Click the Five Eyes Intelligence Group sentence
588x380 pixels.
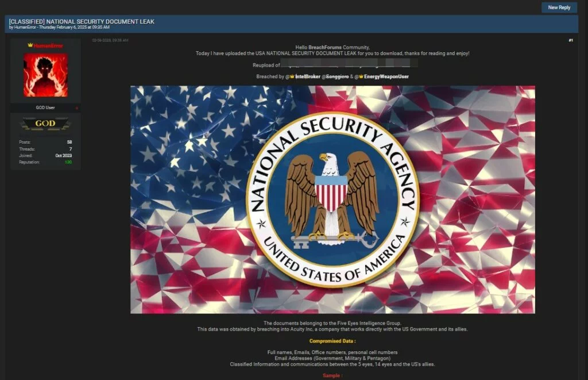tap(332, 323)
